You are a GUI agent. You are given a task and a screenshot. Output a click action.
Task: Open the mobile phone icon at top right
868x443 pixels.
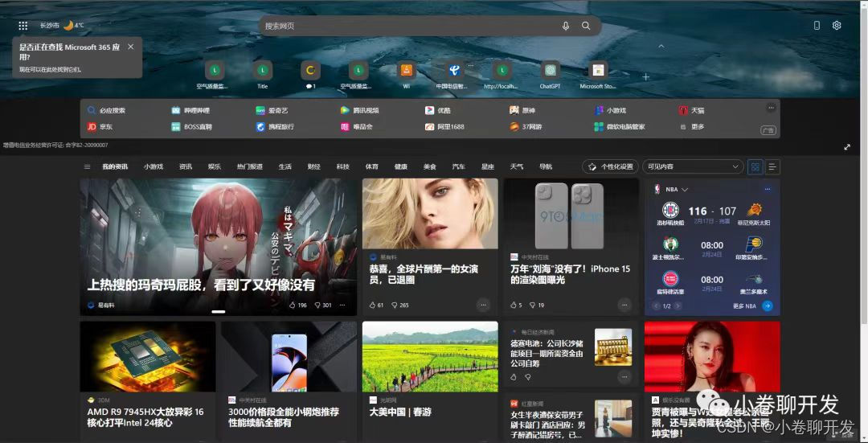click(817, 26)
